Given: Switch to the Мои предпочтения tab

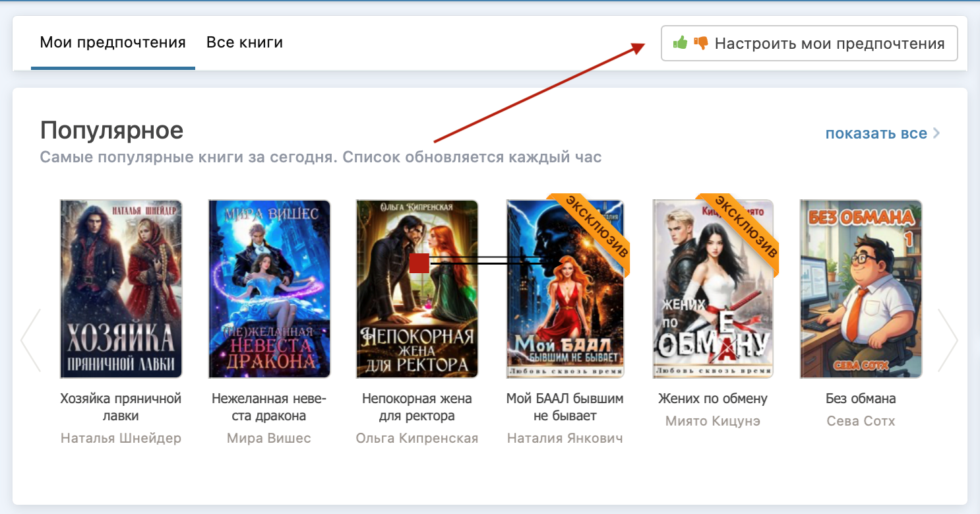Looking at the screenshot, I should (113, 44).
